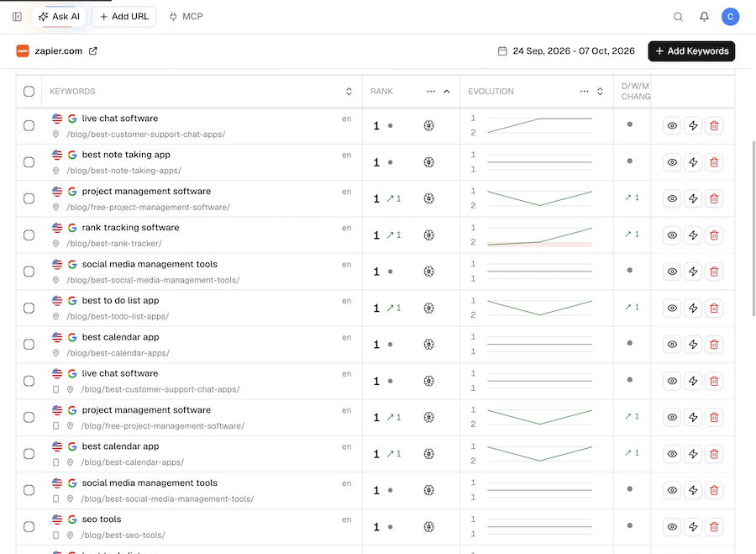Select keyword text 'rank tracking software'
Viewport: 756px width, 554px height.
pyautogui.click(x=131, y=228)
